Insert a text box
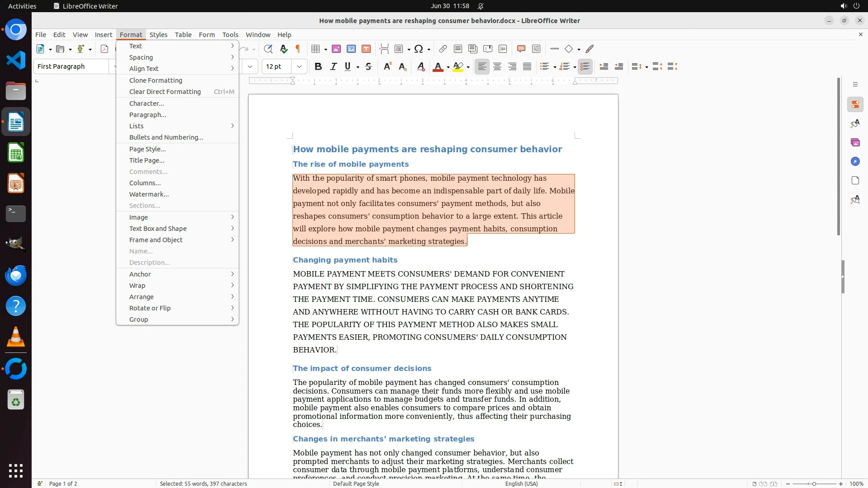The image size is (868, 488). pyautogui.click(x=366, y=49)
